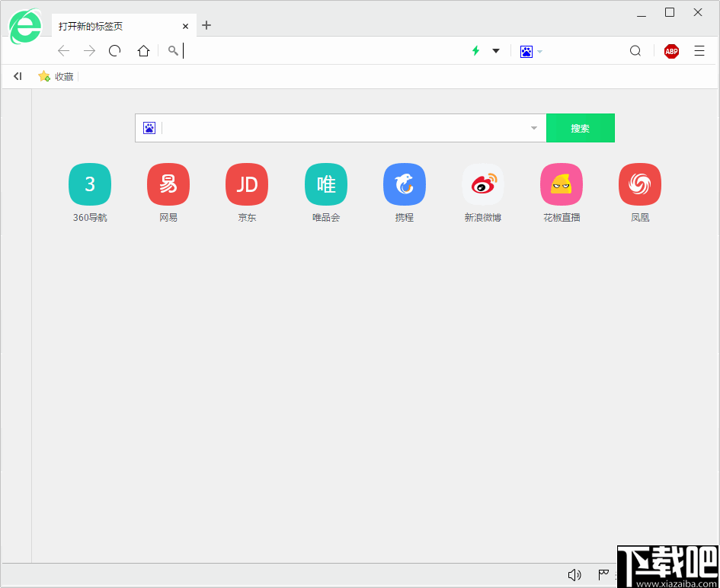Reload the page with the refresh icon
This screenshot has height=588, width=720.
[x=115, y=50]
